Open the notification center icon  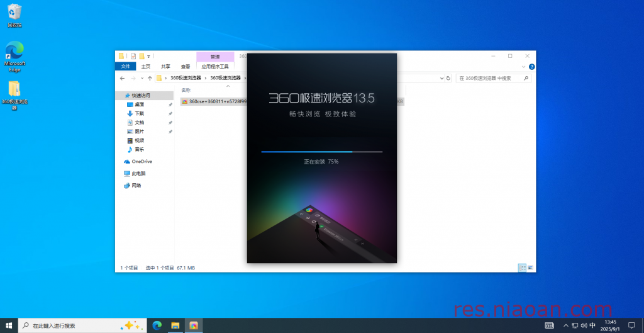click(631, 325)
